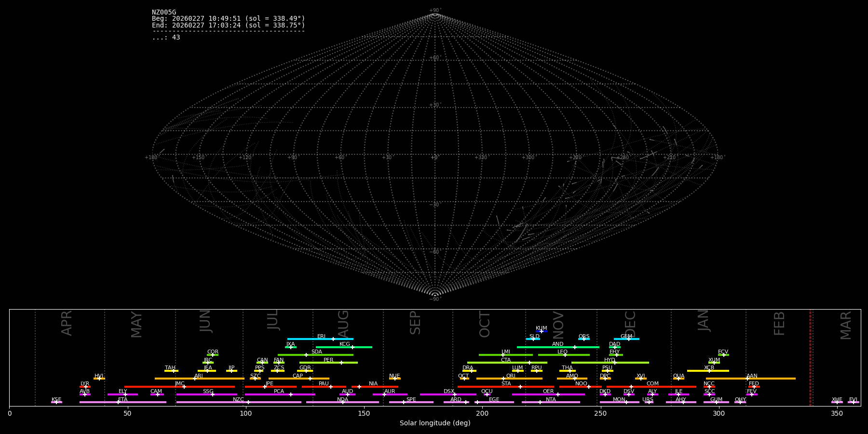Click the XHE shower label
The height and width of the screenshot is (434, 868).
[x=837, y=400]
